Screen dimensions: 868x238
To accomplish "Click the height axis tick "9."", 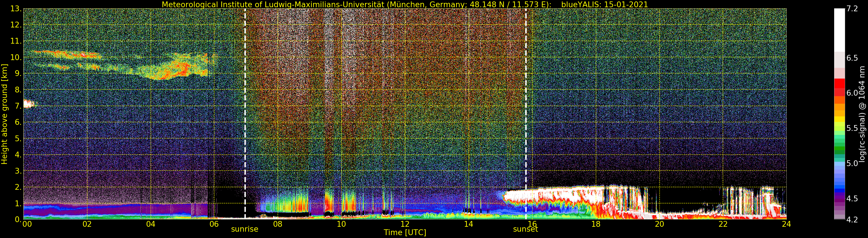I will pos(18,73).
